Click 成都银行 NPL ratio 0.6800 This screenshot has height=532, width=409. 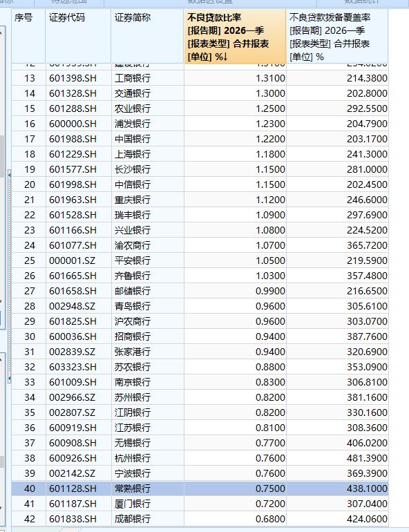[x=235, y=519]
